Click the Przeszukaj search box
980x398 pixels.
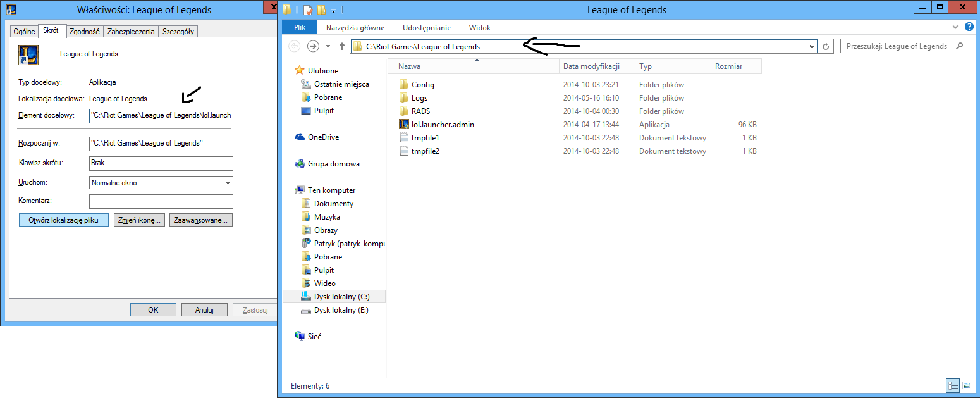[904, 46]
